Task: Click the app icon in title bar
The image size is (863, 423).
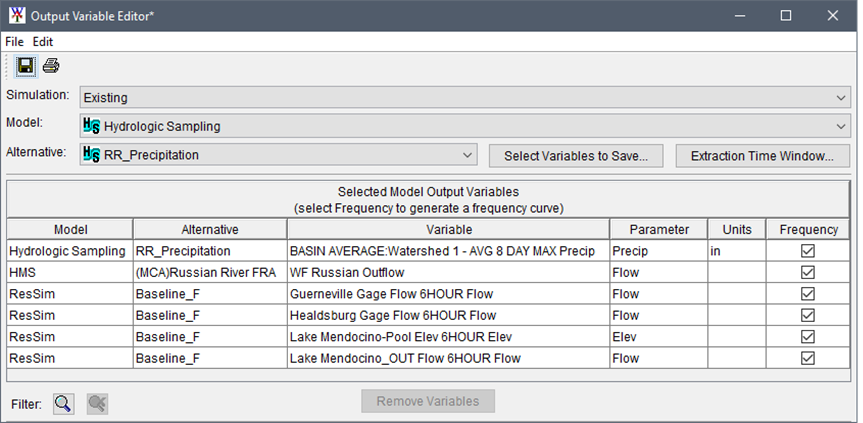Action: (x=17, y=15)
